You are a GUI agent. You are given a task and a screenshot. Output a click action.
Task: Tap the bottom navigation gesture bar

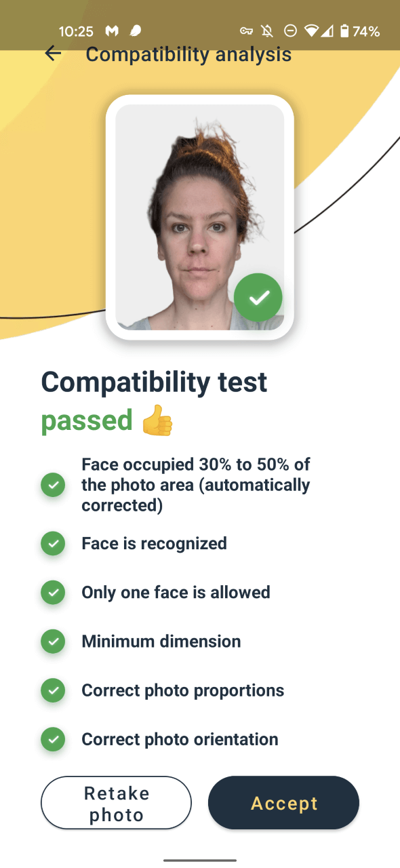point(200,859)
